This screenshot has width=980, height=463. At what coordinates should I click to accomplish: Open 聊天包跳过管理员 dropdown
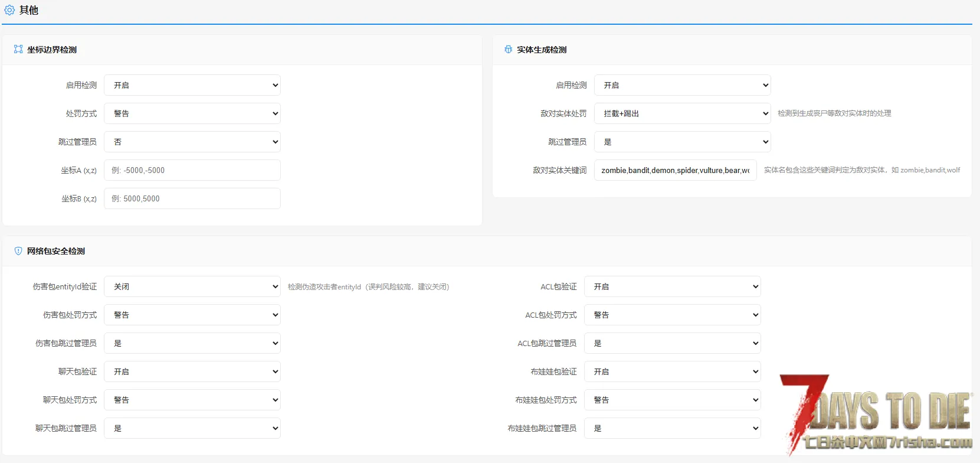(192, 428)
